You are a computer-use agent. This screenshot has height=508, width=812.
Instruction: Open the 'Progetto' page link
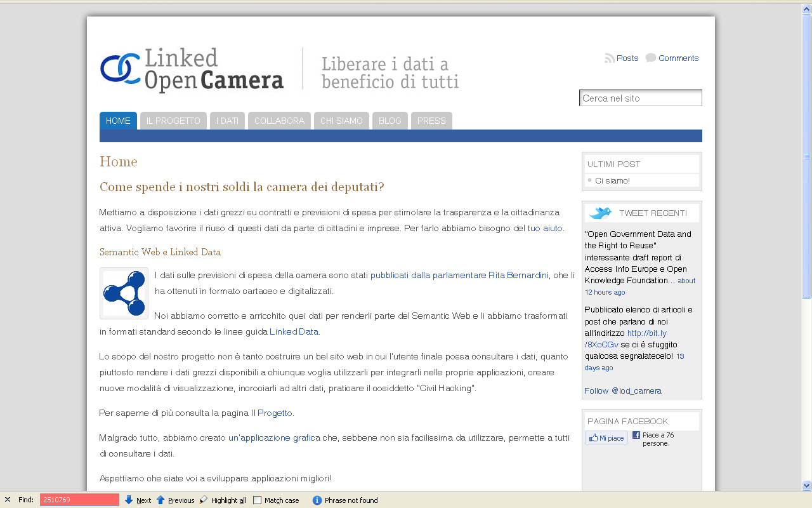(275, 413)
